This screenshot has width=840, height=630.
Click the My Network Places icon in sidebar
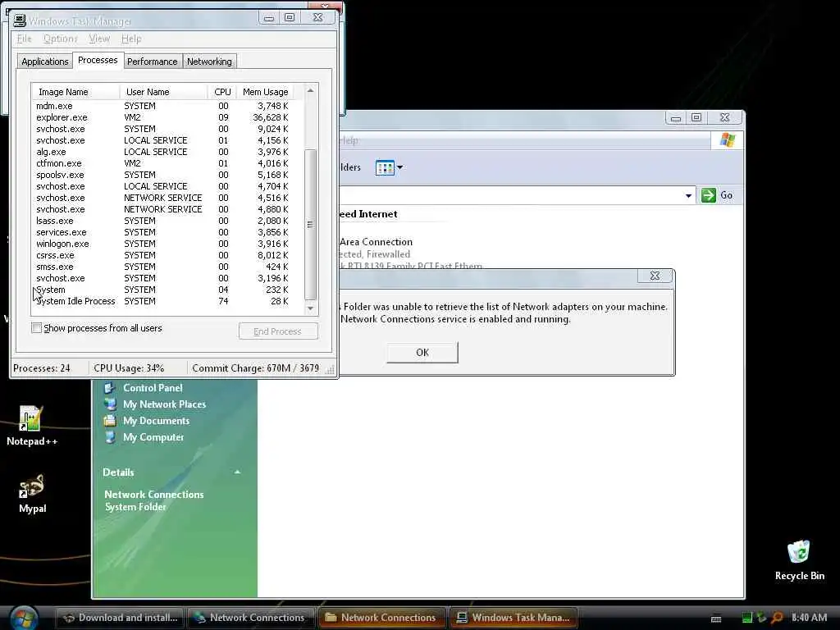110,404
